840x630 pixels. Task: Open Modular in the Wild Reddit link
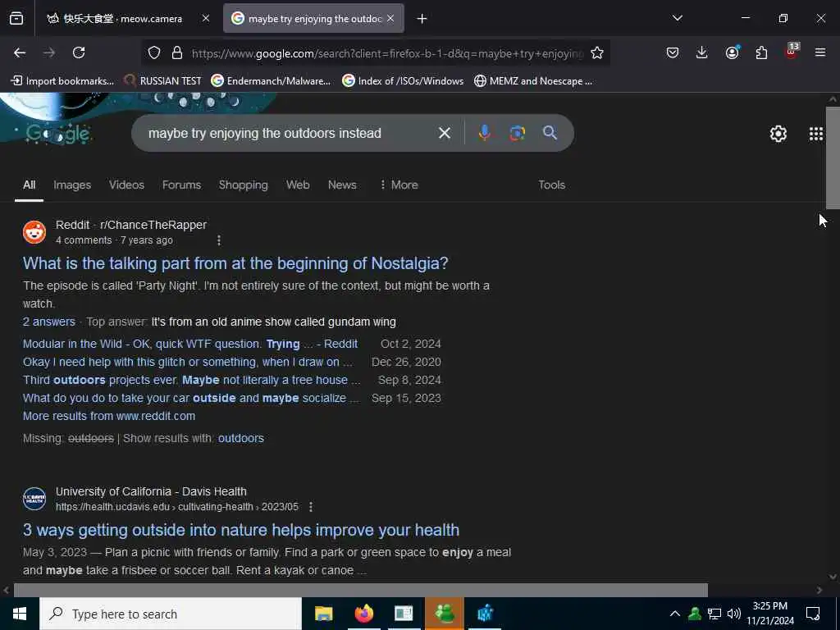(190, 344)
